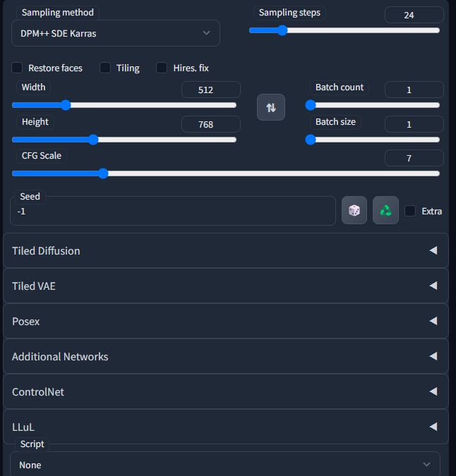Click the Width slider handle
The width and height of the screenshot is (456, 476).
pos(66,105)
